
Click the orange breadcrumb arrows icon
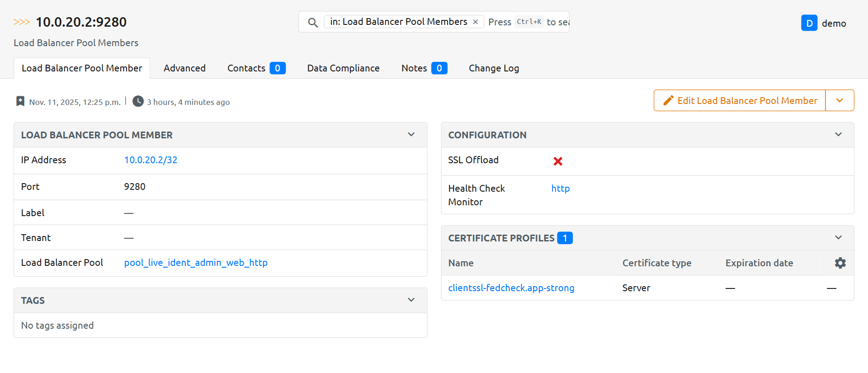21,22
